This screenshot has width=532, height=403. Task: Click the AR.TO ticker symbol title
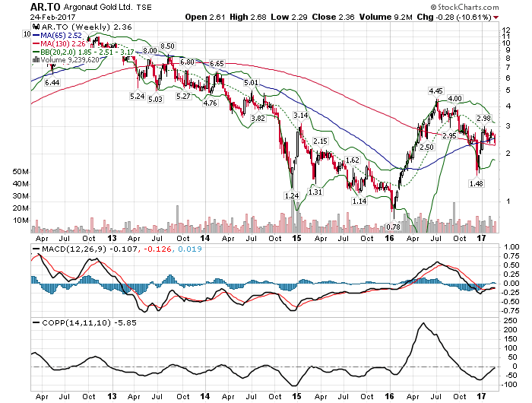click(44, 7)
